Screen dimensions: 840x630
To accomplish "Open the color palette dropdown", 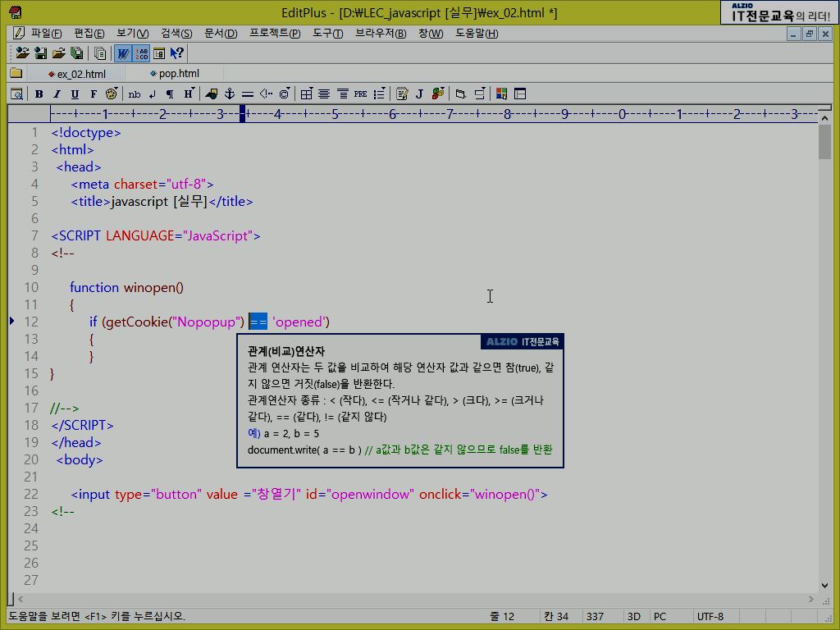I will coord(112,94).
